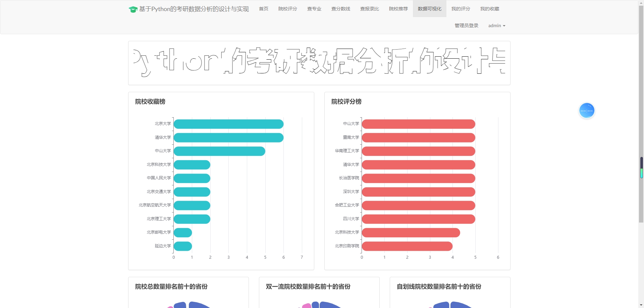The width and height of the screenshot is (644, 308).
Task: Click the 北京印刷学院 axis label
Action: (347, 246)
